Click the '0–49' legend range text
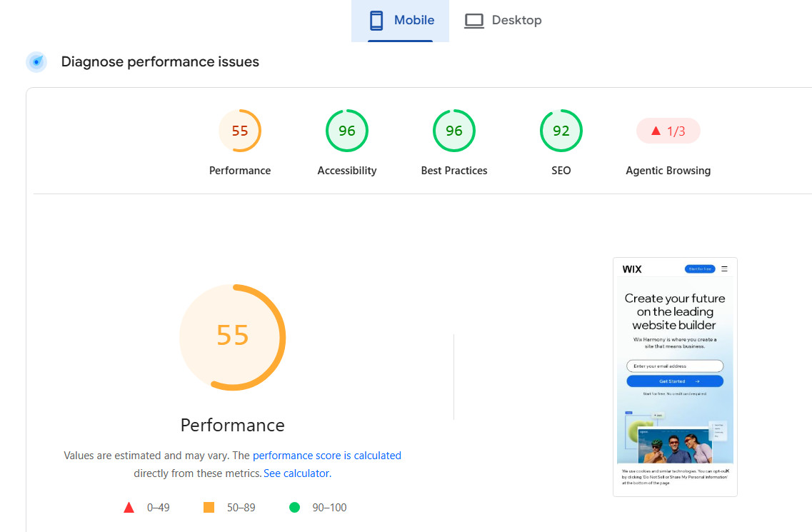This screenshot has width=812, height=532. (x=159, y=508)
